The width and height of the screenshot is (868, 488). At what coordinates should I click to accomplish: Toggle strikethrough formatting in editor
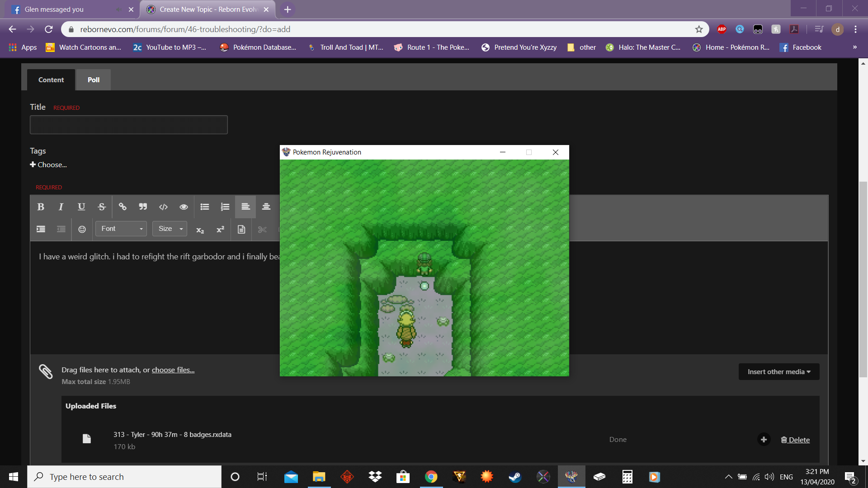click(x=102, y=207)
